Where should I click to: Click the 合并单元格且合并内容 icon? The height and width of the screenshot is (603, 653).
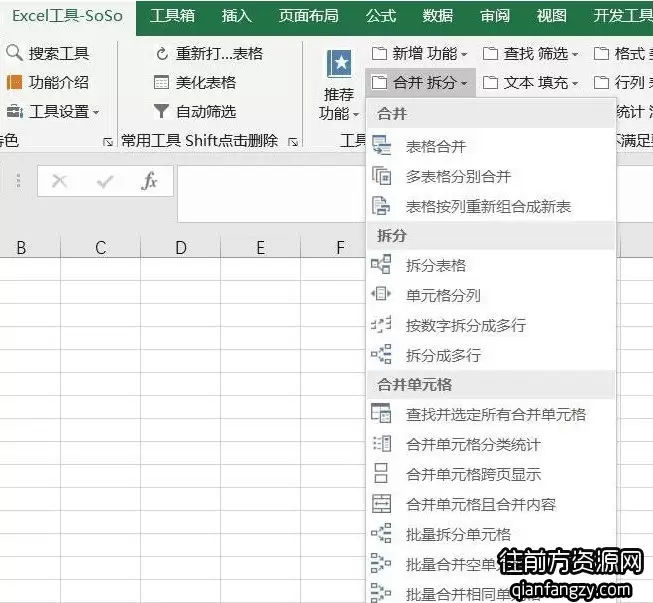tap(381, 503)
